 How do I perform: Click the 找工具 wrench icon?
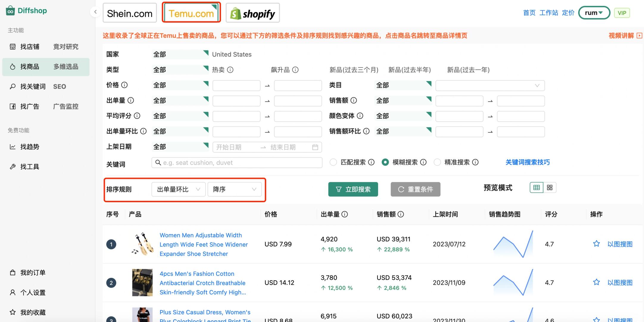tap(13, 167)
